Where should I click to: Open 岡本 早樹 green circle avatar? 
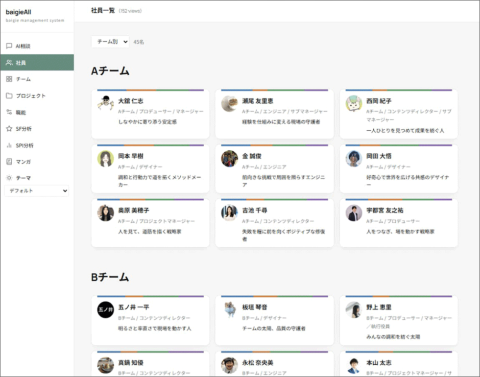pos(106,159)
